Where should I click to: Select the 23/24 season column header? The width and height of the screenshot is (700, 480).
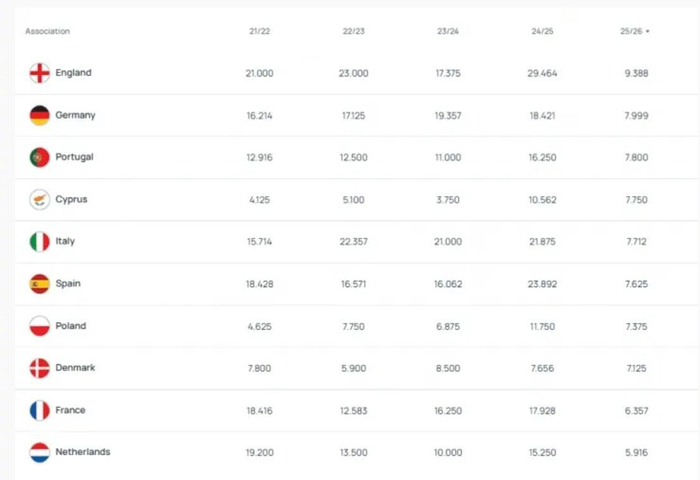(x=447, y=32)
